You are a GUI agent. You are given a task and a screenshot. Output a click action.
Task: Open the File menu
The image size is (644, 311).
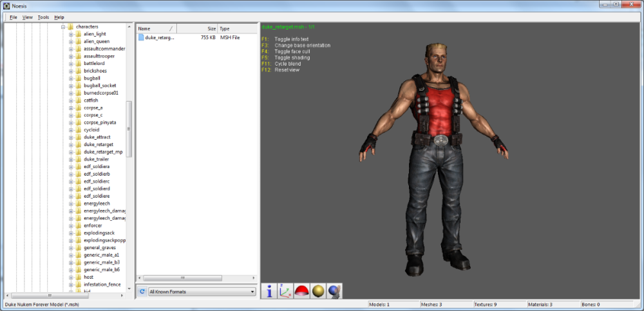(x=14, y=17)
